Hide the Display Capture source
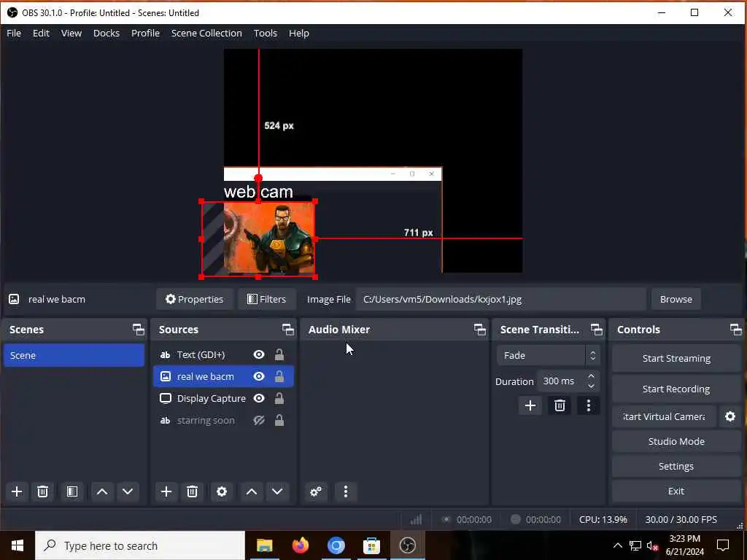Screen dimensions: 747x560 coord(259,399)
